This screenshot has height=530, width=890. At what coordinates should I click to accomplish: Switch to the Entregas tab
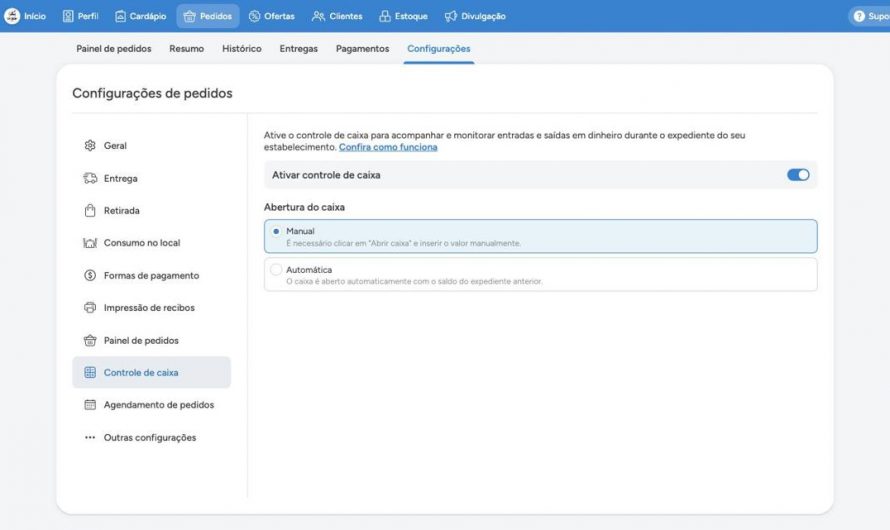coord(299,49)
